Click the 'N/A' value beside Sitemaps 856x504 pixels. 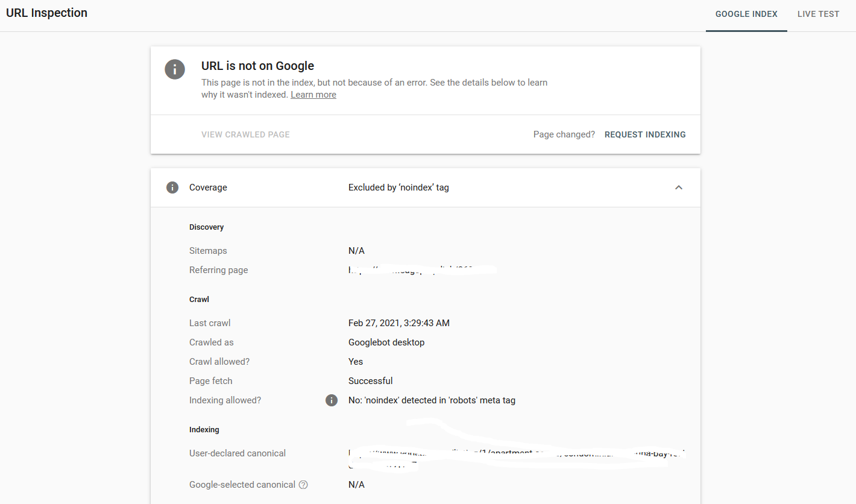click(356, 251)
